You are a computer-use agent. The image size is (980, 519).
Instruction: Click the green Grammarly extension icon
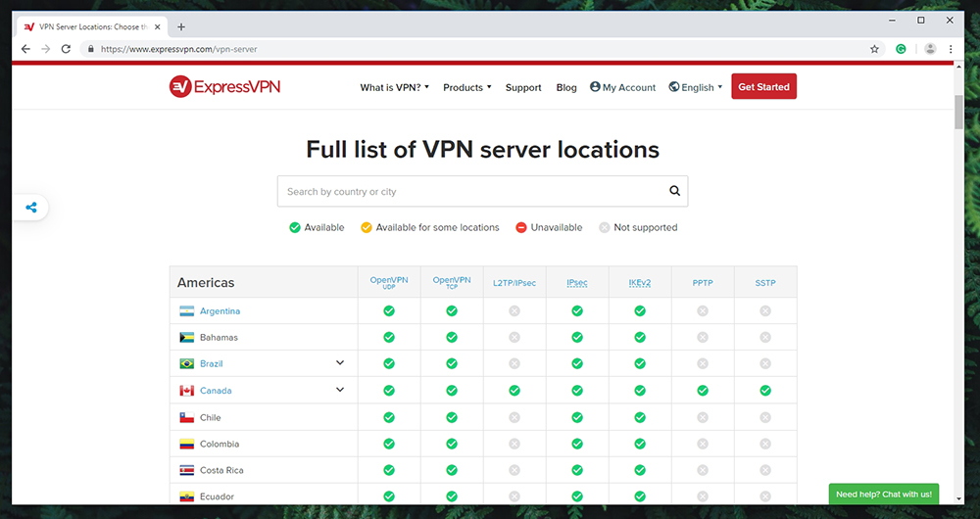point(901,49)
